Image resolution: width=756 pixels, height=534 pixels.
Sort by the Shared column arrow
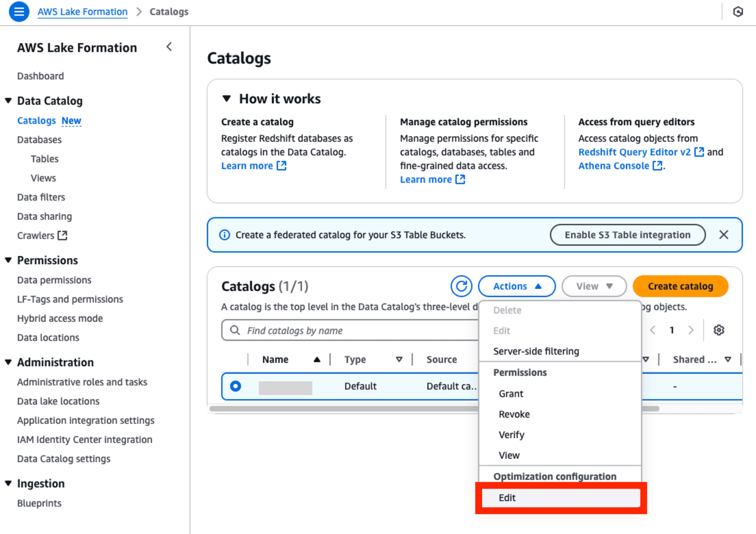[728, 359]
